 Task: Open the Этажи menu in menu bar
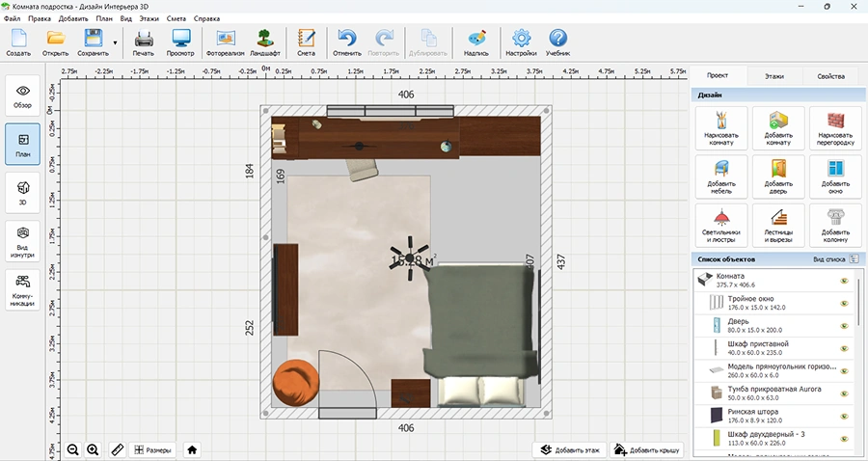[x=149, y=18]
